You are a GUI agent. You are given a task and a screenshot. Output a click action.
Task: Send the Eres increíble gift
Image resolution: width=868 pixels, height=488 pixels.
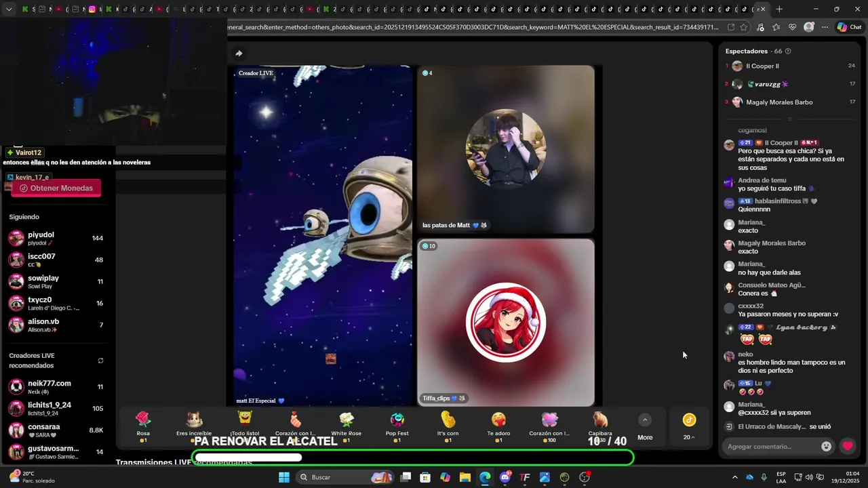point(194,426)
